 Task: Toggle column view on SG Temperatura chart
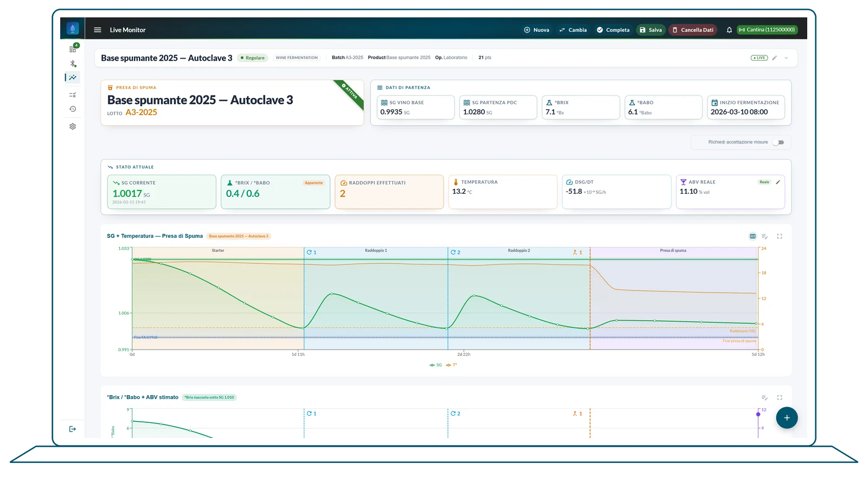click(x=752, y=236)
